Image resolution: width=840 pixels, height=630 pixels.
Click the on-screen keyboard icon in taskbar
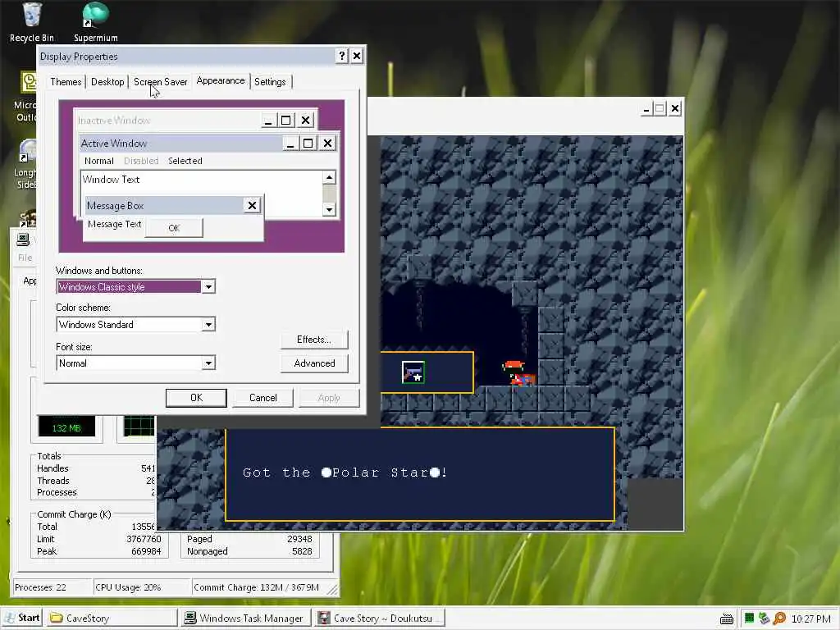(727, 619)
